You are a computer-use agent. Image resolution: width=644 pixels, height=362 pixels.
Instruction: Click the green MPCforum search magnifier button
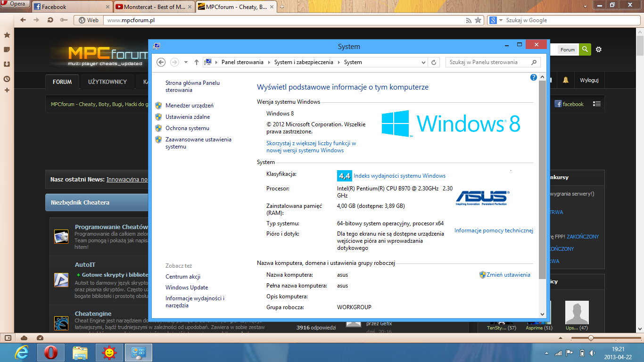click(x=585, y=49)
